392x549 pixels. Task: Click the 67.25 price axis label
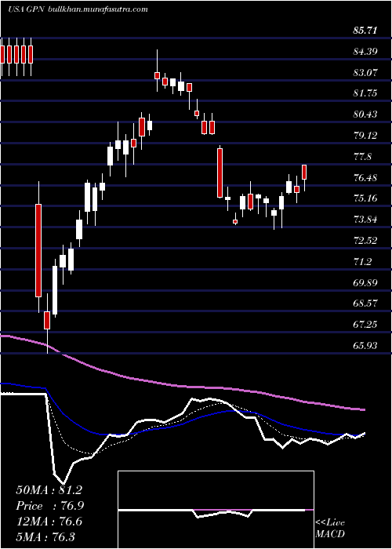click(365, 325)
